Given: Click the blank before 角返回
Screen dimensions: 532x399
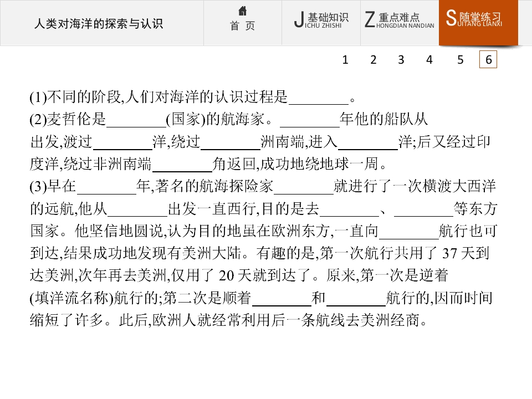Looking at the screenshot, I should (182, 165).
